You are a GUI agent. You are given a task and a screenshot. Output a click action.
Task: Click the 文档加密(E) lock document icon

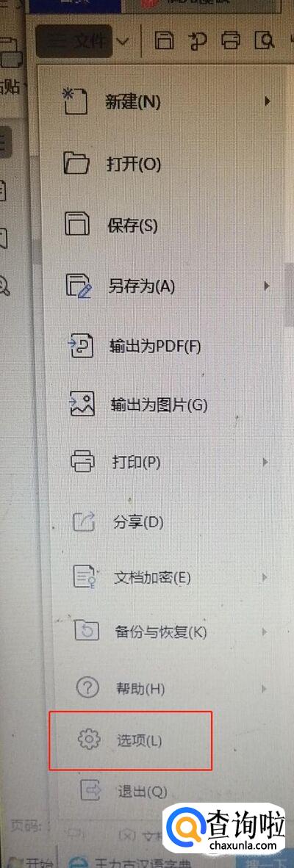[x=85, y=579]
